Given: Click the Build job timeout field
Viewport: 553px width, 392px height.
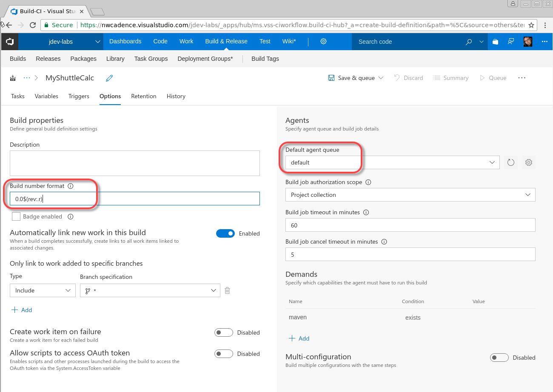Looking at the screenshot, I should pos(410,225).
